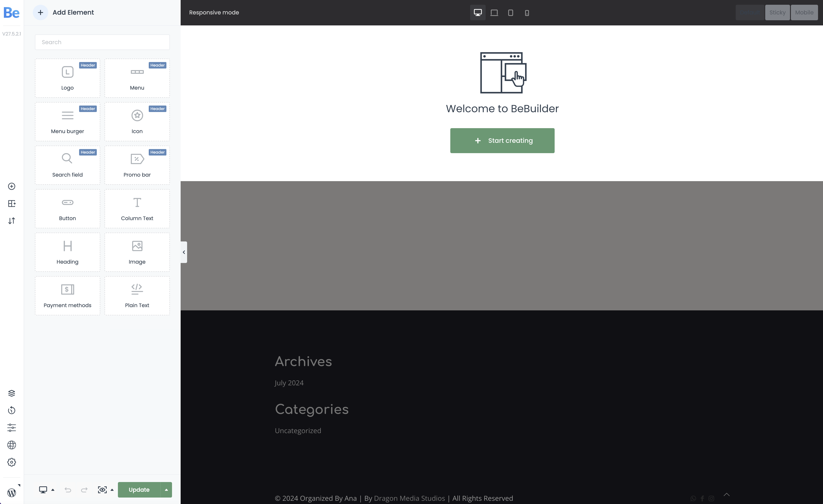Add the Button element

[67, 209]
